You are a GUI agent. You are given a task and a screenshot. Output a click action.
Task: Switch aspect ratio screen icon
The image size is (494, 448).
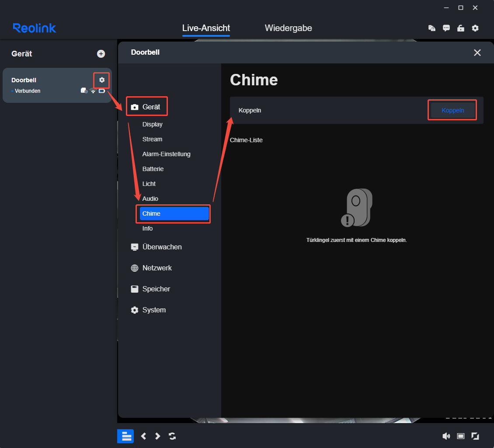tap(461, 436)
